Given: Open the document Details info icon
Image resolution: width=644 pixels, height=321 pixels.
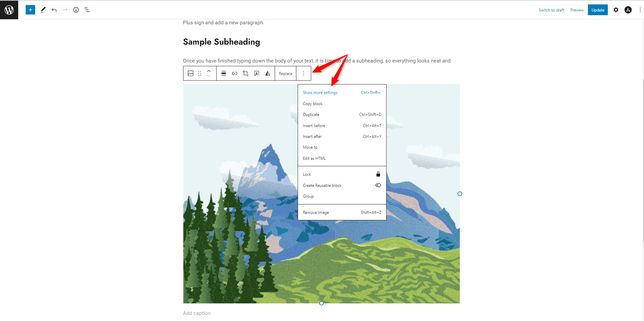Looking at the screenshot, I should pyautogui.click(x=76, y=10).
